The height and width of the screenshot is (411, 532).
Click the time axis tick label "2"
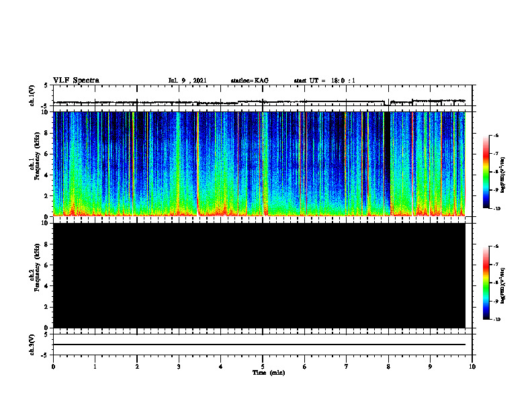tap(137, 367)
